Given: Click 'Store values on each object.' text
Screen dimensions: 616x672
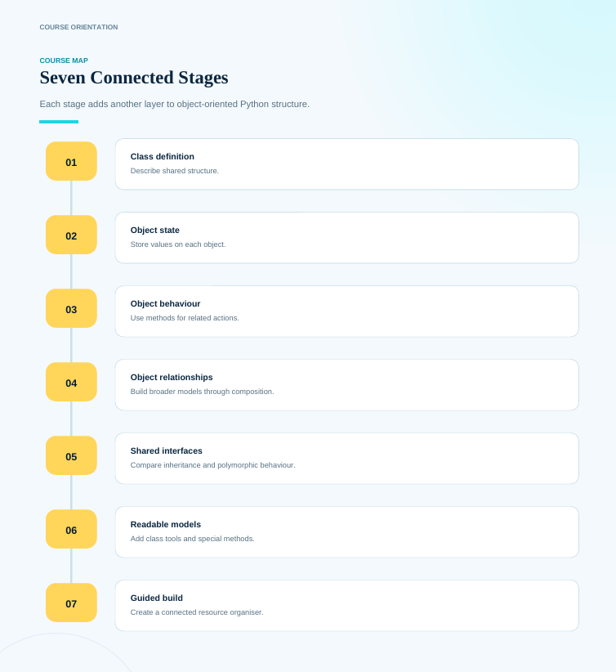Looking at the screenshot, I should (x=178, y=244).
